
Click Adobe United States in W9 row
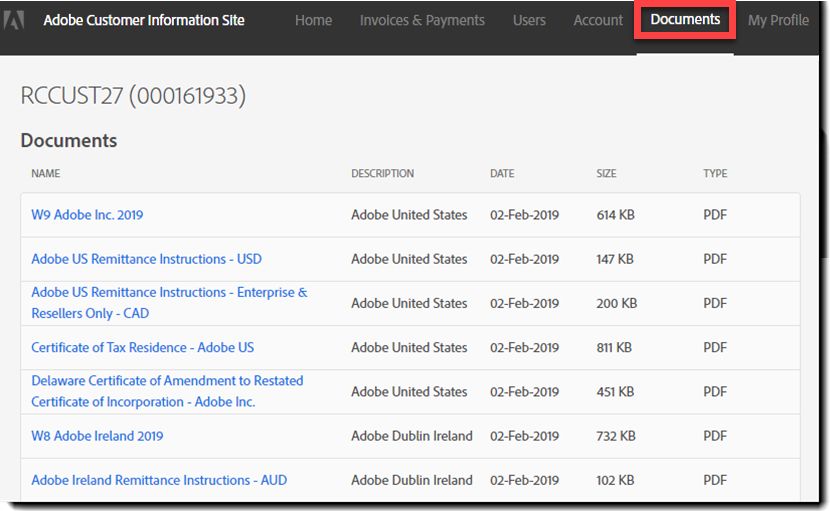tap(409, 214)
